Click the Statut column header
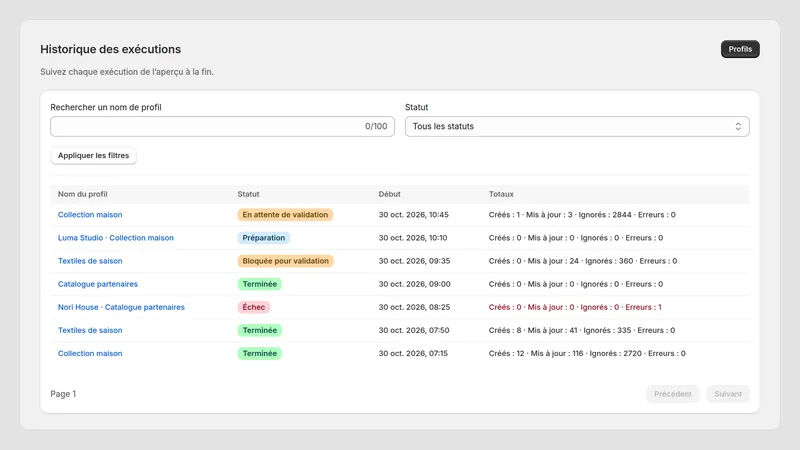This screenshot has height=450, width=800. coord(248,194)
